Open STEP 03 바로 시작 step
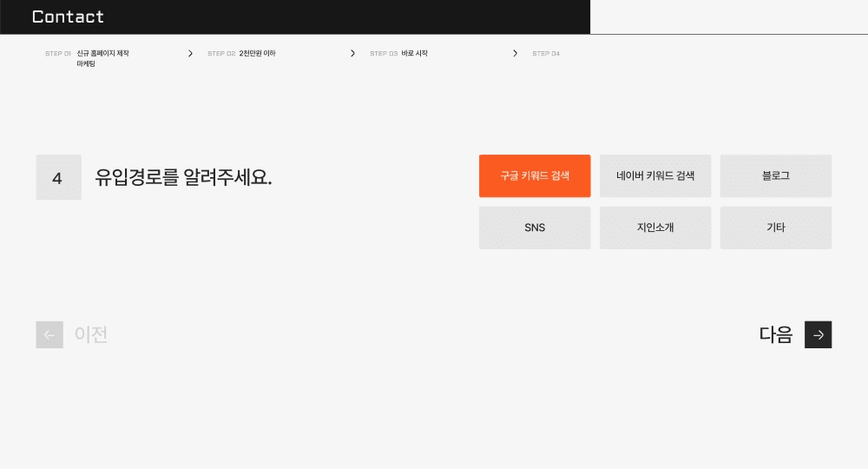The image size is (868, 469). (398, 54)
